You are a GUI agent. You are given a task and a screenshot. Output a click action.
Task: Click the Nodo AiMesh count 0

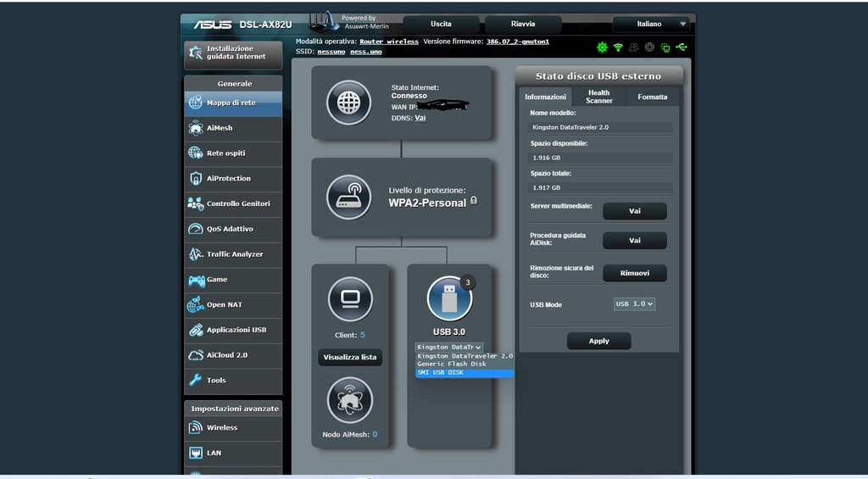[375, 434]
